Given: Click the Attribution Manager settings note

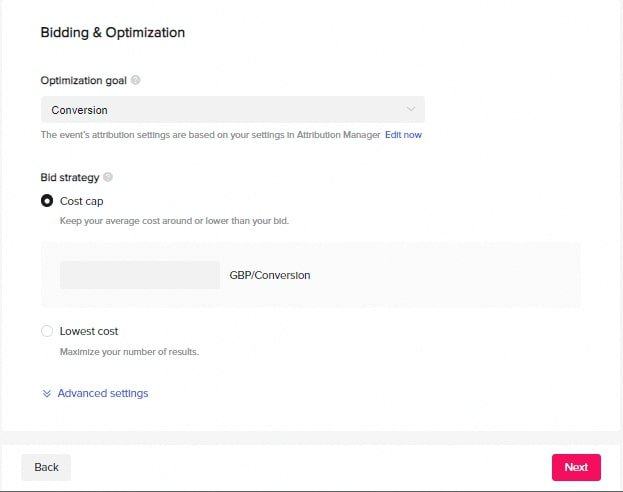Looking at the screenshot, I should click(x=211, y=135).
